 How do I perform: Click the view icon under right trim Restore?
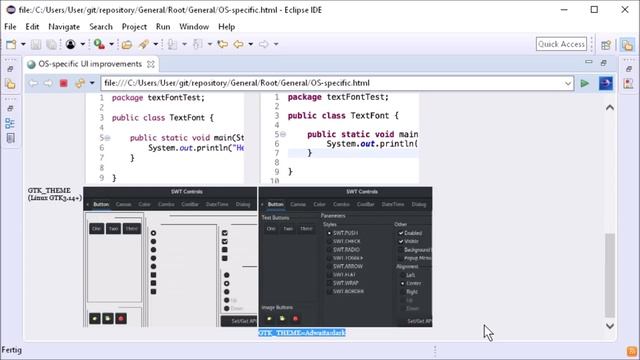coord(629,84)
